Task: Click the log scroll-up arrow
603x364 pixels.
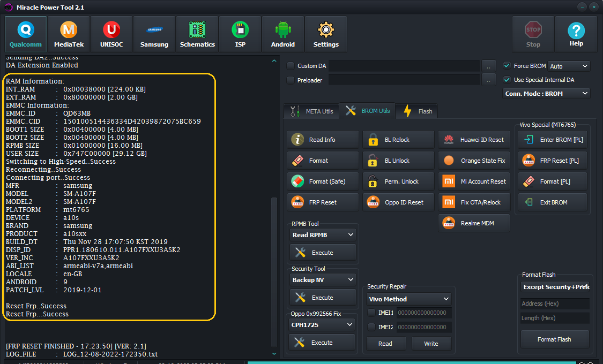Action: [x=274, y=60]
